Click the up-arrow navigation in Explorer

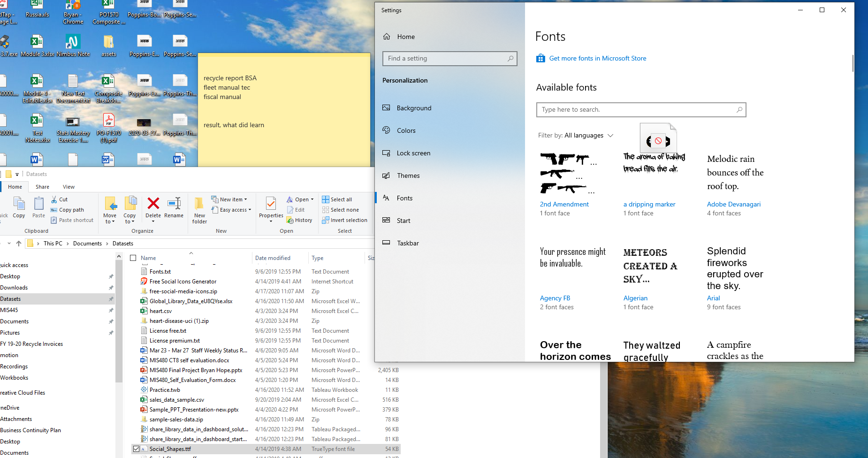pos(19,244)
